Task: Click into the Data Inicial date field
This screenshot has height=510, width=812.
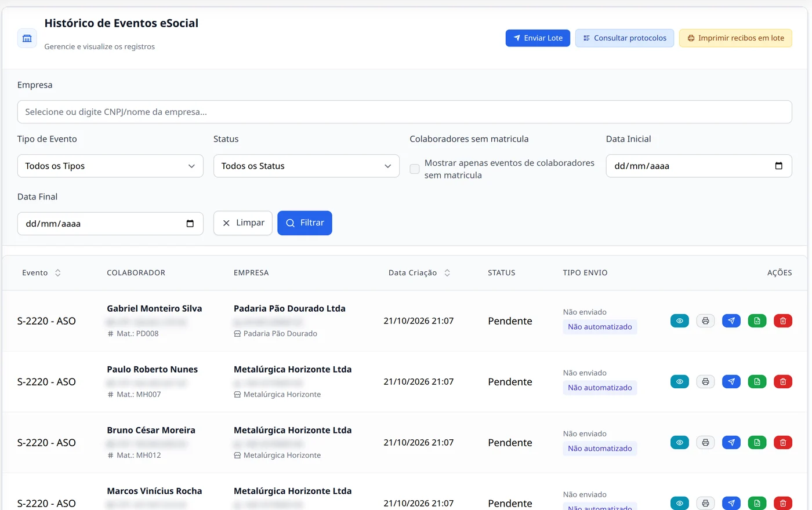Action: click(x=699, y=166)
